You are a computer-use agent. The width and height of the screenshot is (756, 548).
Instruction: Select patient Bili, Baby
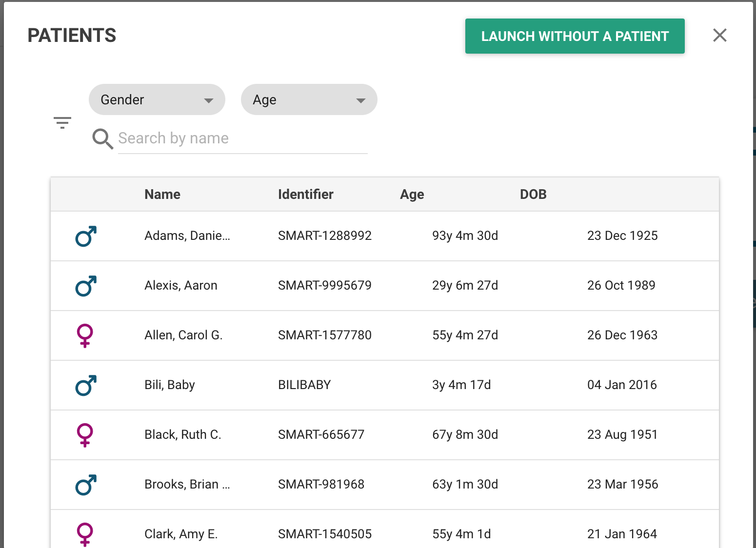point(170,385)
